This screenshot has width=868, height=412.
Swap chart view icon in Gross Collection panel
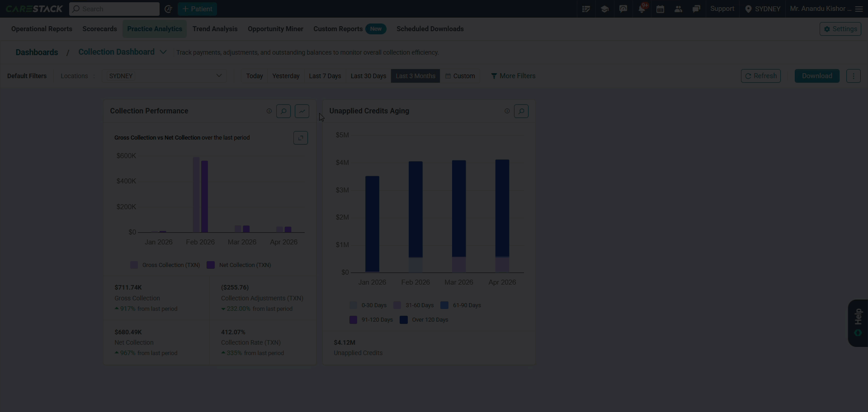click(301, 138)
